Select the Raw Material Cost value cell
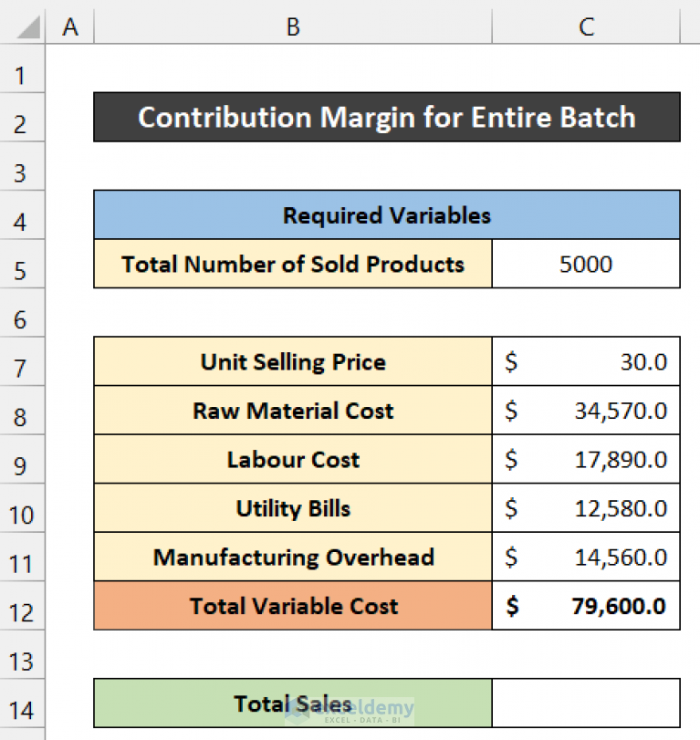 585,411
